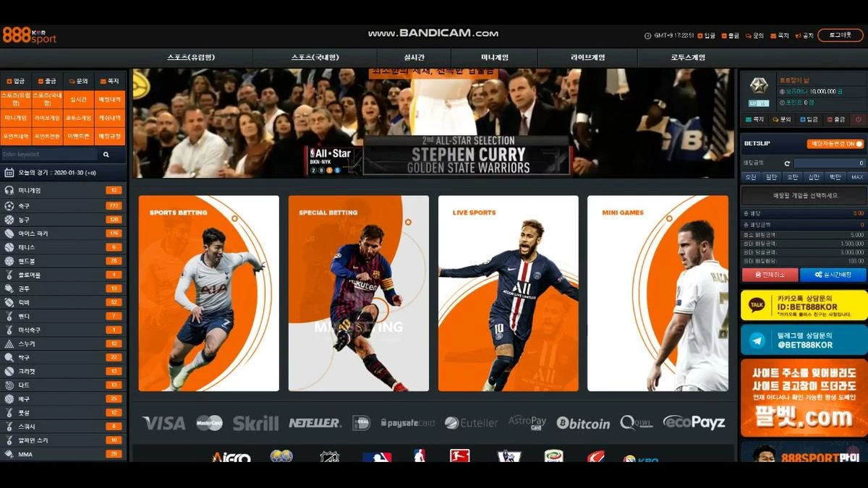Screen dimensions: 868x488
Task: Select the 크리켓 cricket category
Action: tap(64, 371)
